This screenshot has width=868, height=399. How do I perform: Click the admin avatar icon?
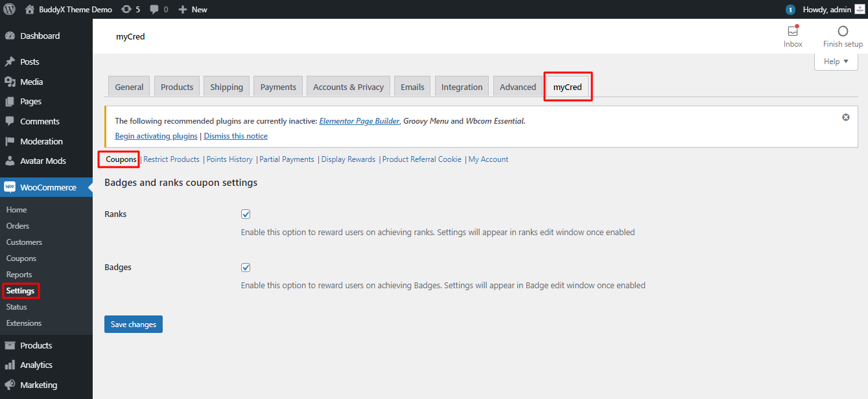point(859,9)
